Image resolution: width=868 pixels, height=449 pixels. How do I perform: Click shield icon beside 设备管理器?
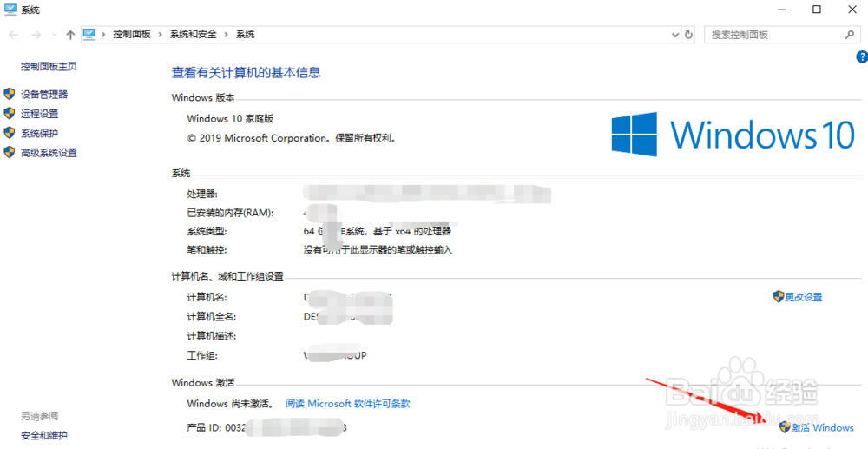click(x=9, y=94)
